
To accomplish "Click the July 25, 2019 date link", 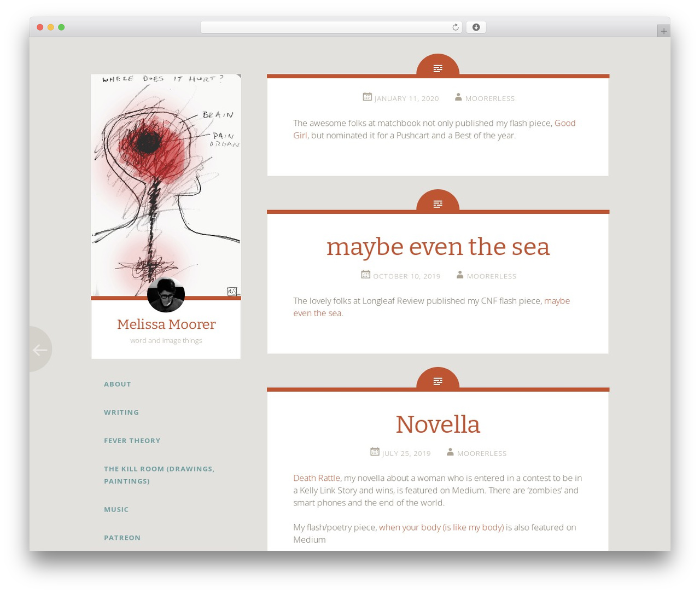I will [406, 454].
